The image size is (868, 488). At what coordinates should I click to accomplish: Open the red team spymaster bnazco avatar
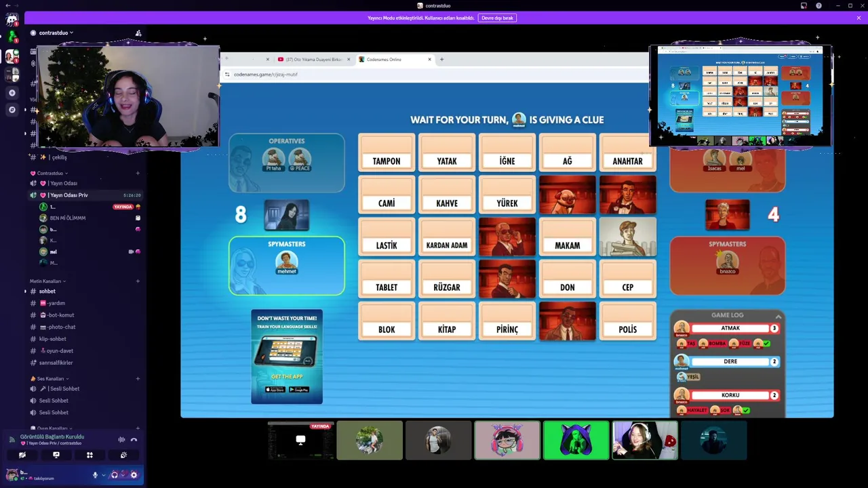pos(728,262)
